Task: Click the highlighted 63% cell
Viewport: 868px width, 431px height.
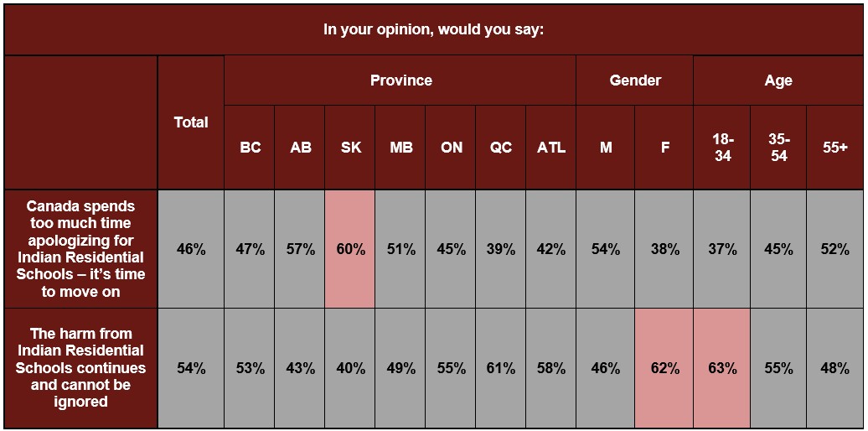Action: click(x=722, y=368)
